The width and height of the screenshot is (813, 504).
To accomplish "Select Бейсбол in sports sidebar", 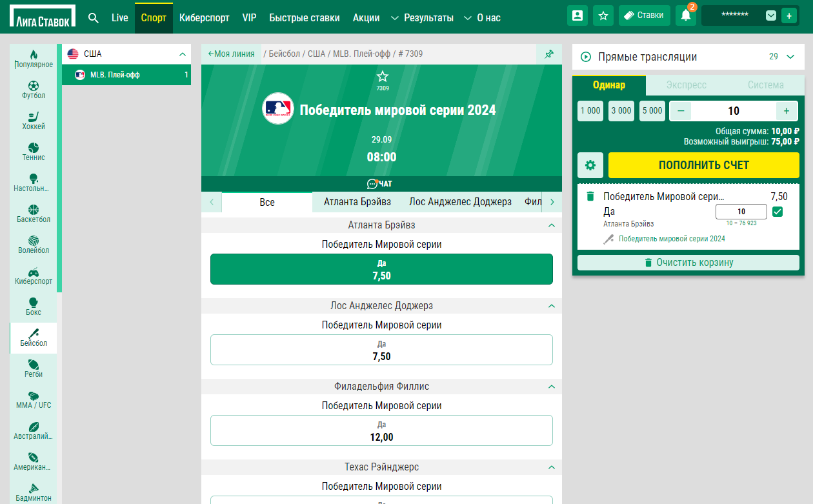I will [34, 338].
